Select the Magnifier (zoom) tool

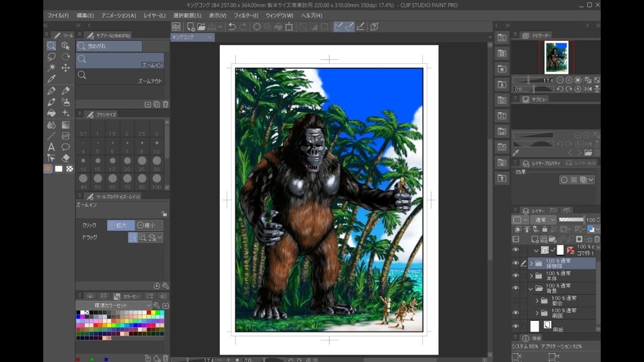point(51,46)
